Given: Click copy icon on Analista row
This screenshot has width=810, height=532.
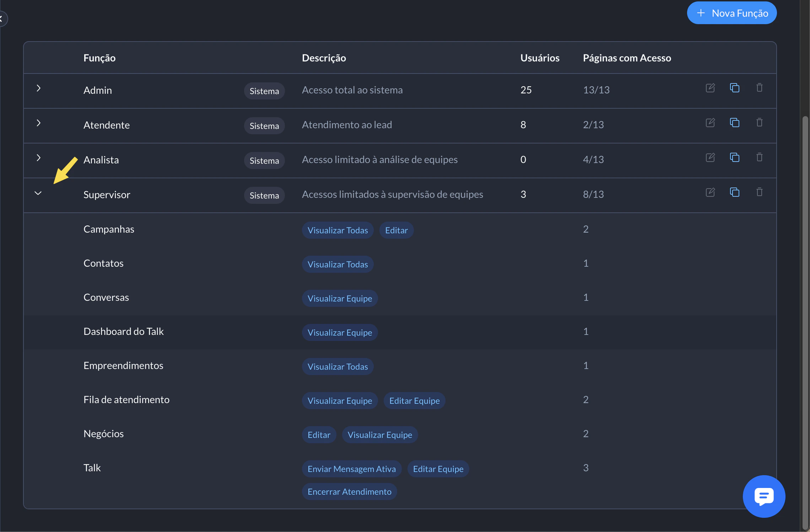Looking at the screenshot, I should 734,157.
